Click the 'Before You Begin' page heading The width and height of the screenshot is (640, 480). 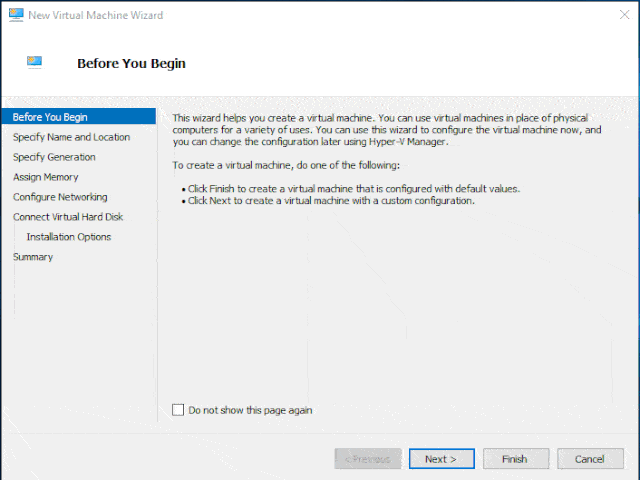(x=131, y=64)
